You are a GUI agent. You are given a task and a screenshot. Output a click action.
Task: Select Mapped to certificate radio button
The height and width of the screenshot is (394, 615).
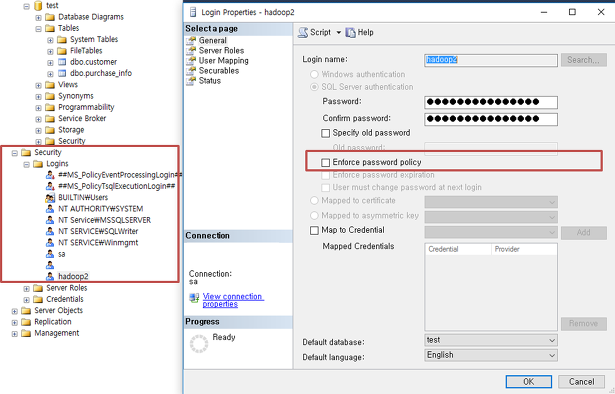coord(314,201)
